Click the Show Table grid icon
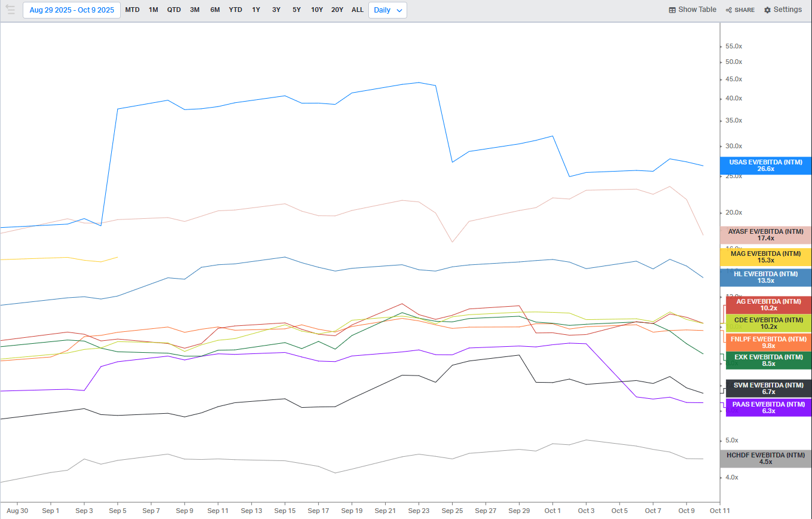This screenshot has height=519, width=812. click(x=672, y=10)
